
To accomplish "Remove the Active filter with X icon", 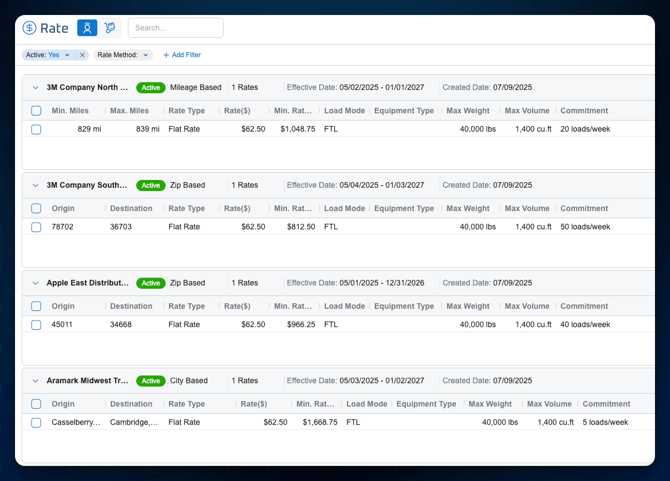I will point(82,55).
